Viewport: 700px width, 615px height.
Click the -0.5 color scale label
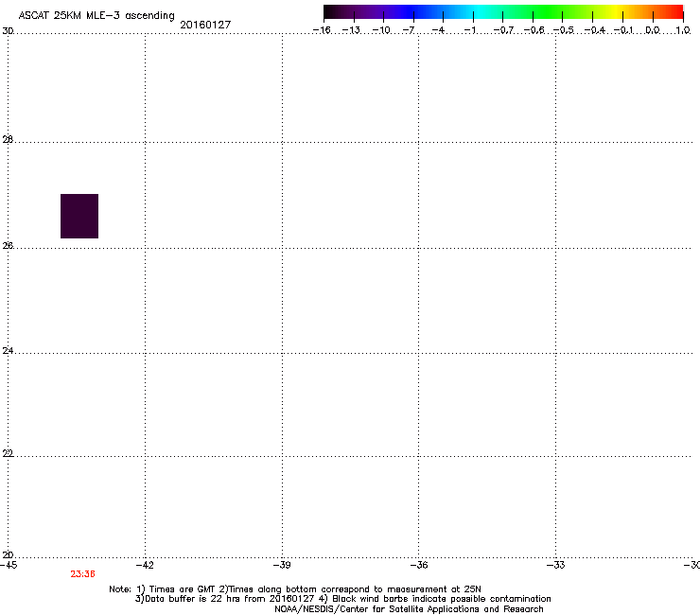[564, 30]
